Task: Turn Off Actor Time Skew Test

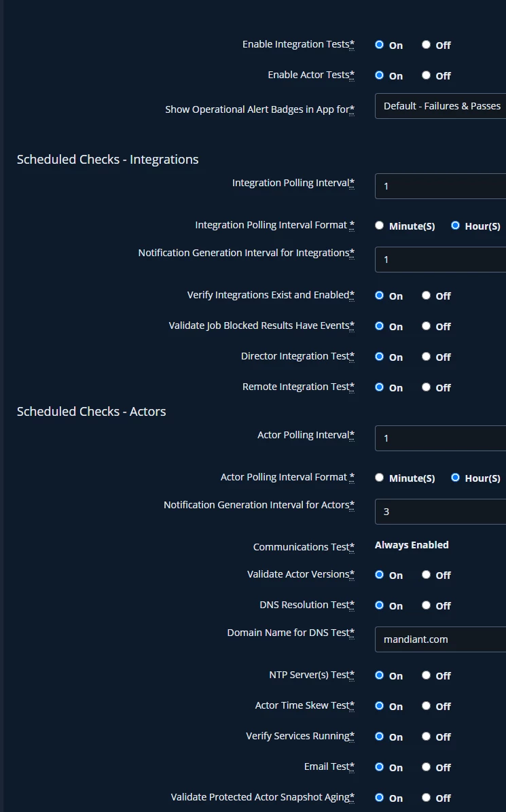Action: [426, 706]
